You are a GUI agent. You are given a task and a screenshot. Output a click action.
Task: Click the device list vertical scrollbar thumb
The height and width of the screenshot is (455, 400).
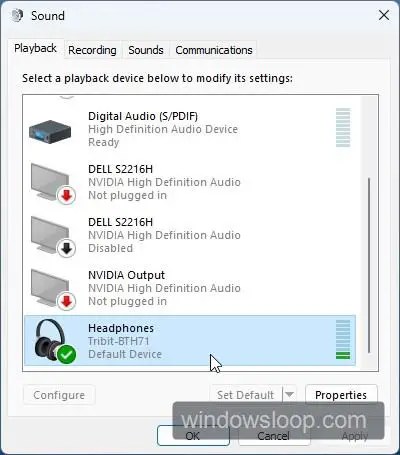369,265
